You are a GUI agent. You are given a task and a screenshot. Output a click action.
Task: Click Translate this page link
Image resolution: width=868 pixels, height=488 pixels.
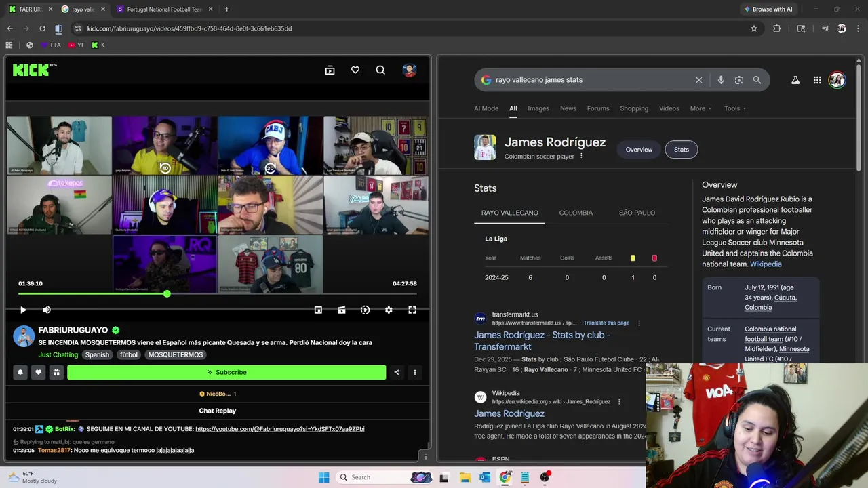point(606,323)
